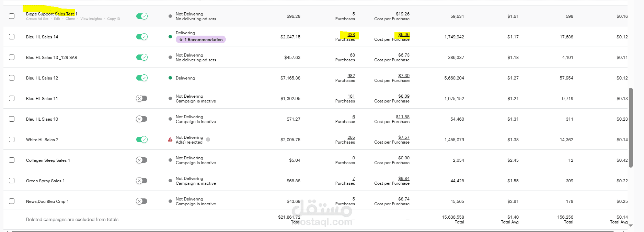Enable the Bleu HL Sales 11 campaign toggle
The width and height of the screenshot is (644, 232).
tap(142, 98)
